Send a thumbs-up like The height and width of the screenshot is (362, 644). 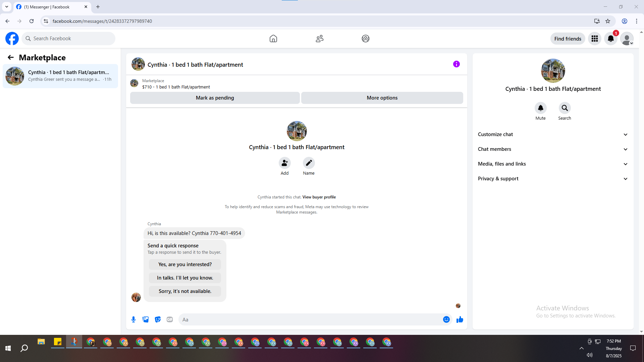pyautogui.click(x=460, y=320)
